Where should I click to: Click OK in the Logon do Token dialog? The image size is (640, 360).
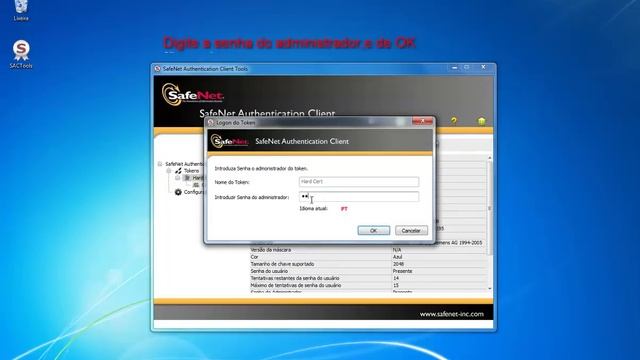373,231
